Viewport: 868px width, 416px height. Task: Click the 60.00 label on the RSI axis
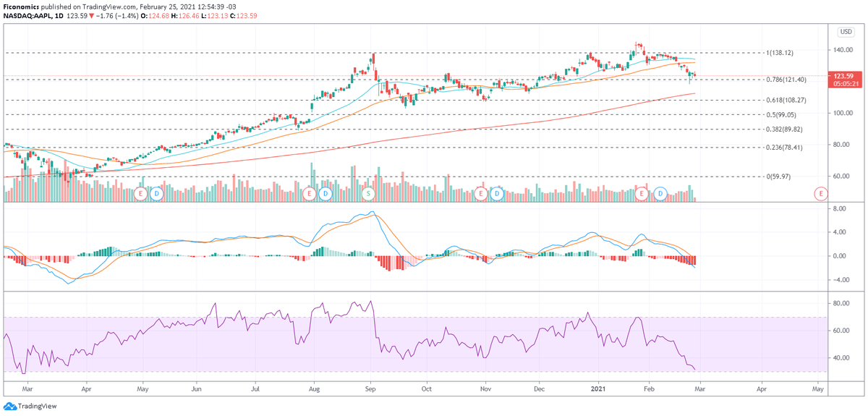click(841, 331)
